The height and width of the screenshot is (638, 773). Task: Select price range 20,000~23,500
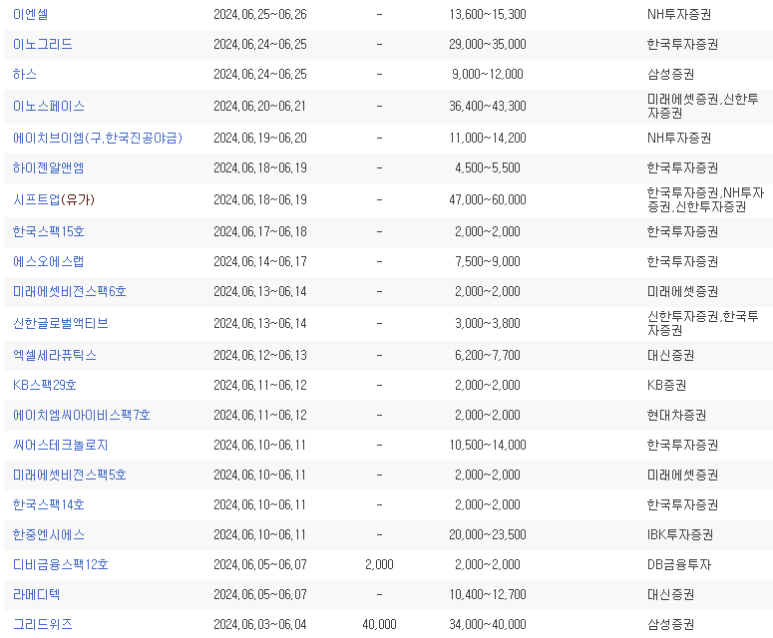pos(488,534)
